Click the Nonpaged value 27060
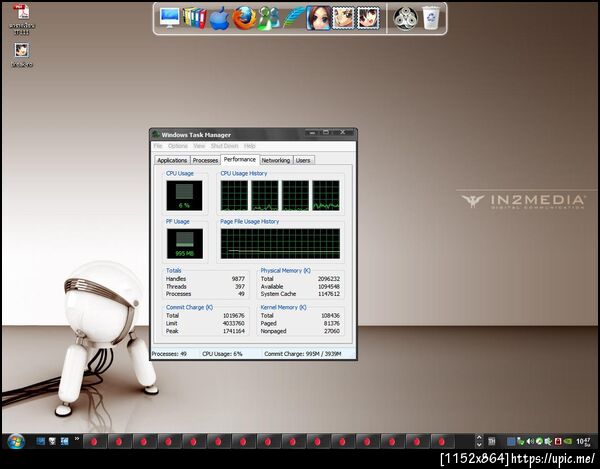600x469 pixels. [x=332, y=331]
